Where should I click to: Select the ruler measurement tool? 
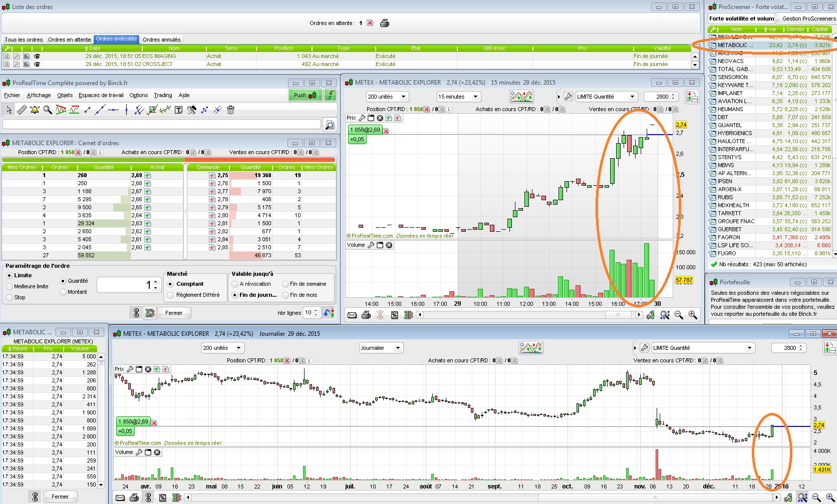pos(22,110)
